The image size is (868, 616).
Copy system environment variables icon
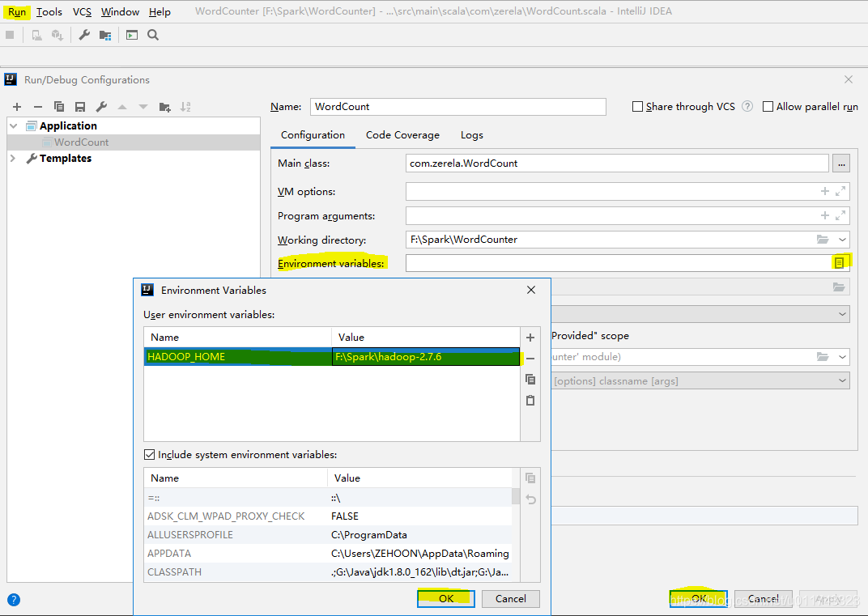530,478
